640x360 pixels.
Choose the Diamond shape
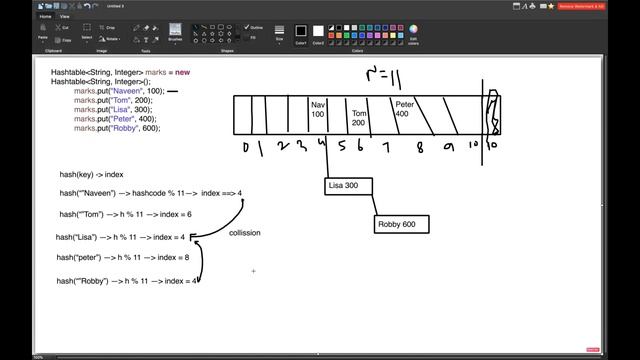click(x=229, y=34)
